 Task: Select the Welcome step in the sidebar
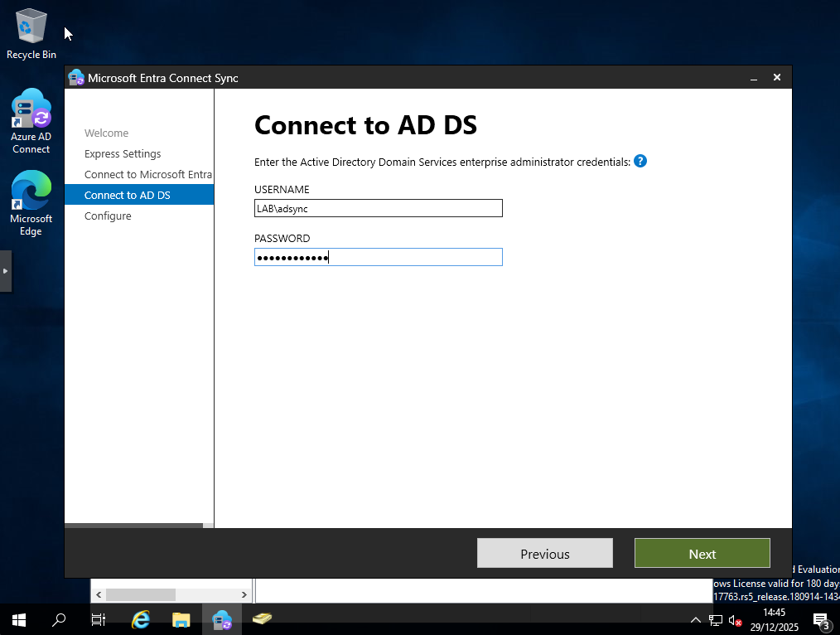click(107, 133)
